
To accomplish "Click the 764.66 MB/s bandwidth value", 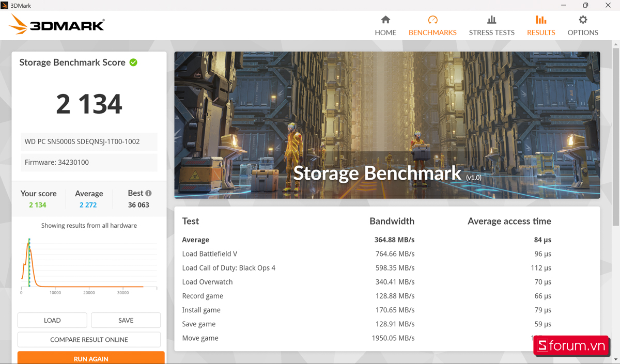I will click(395, 254).
